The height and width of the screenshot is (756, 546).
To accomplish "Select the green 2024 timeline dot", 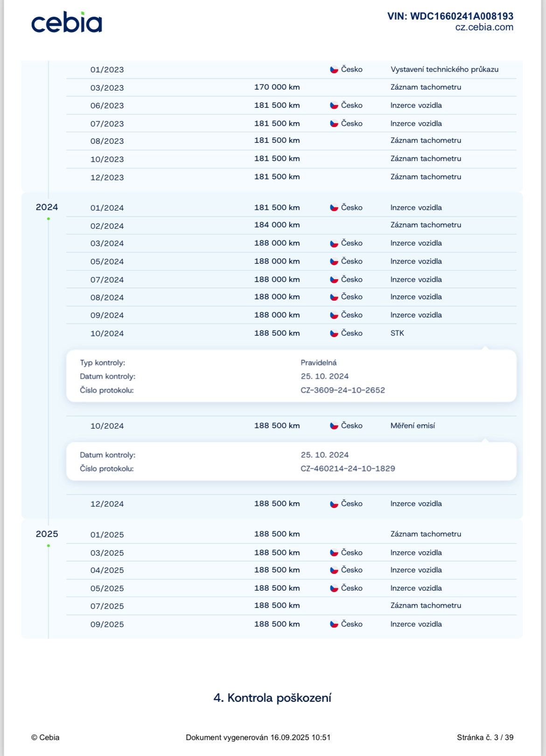I will (49, 219).
